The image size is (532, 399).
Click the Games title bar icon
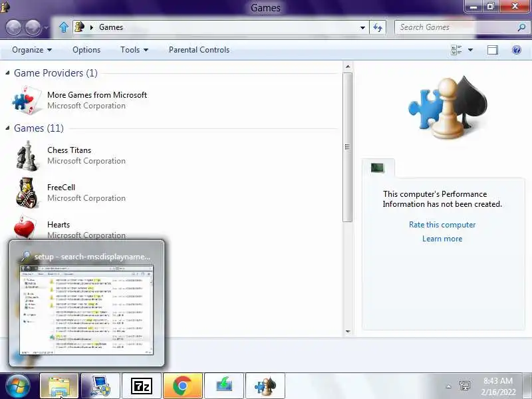coord(5,6)
